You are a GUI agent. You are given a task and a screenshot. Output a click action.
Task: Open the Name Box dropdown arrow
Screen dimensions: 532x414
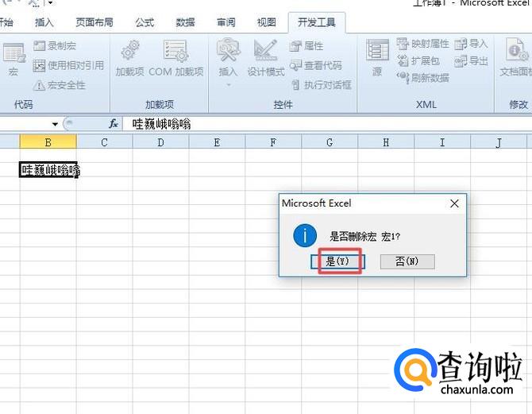click(x=55, y=124)
